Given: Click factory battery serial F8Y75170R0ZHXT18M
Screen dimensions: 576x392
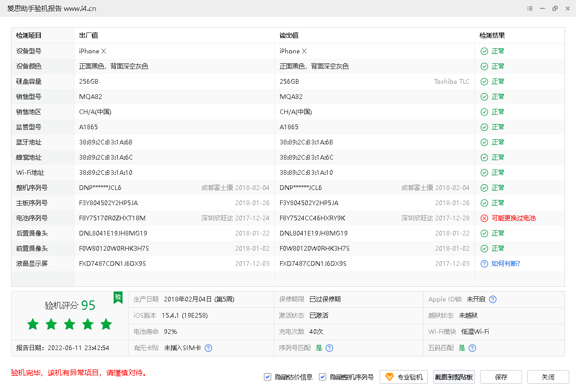Looking at the screenshot, I should click(113, 218).
